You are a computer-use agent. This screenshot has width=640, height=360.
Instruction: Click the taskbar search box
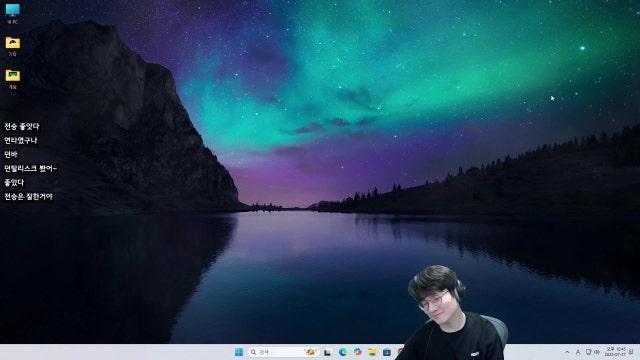tap(283, 352)
